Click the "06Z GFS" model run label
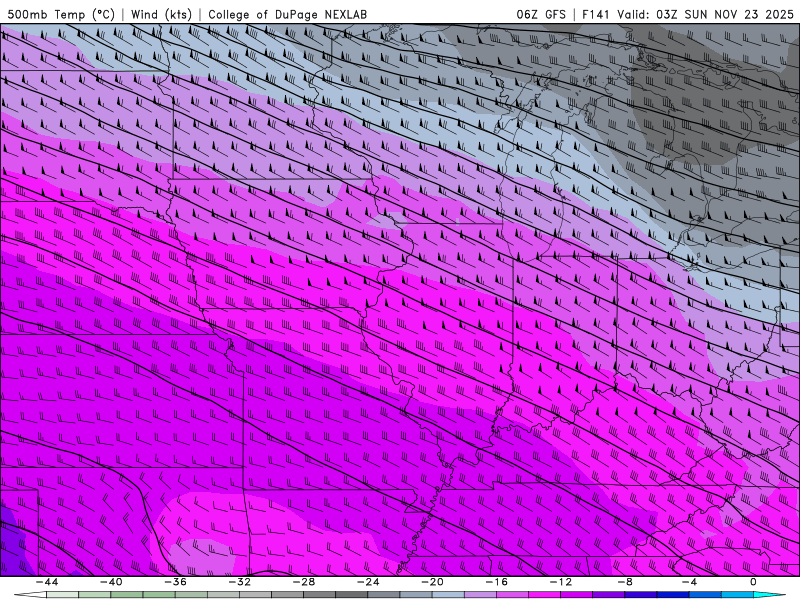Screen dimensions: 800x600 (541, 14)
